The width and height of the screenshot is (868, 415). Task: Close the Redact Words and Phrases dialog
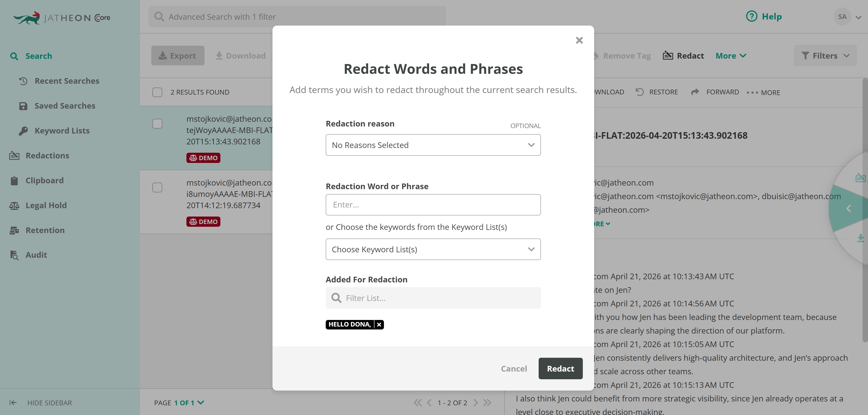tap(579, 40)
